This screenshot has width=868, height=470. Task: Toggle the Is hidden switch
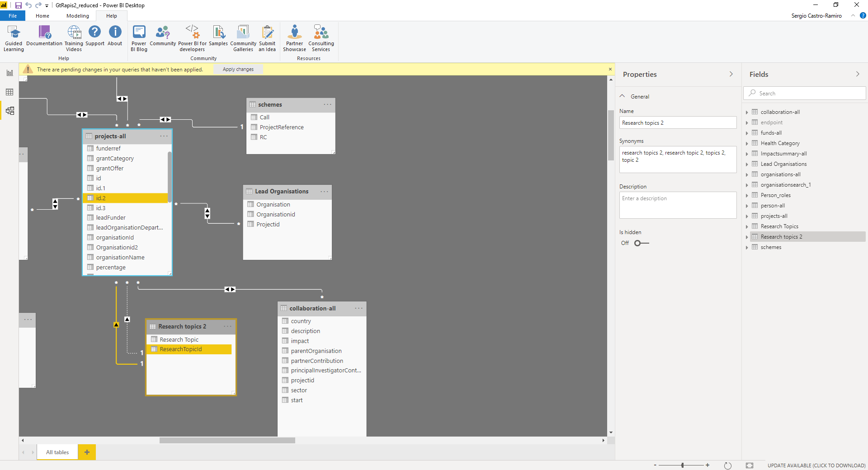[x=642, y=243]
